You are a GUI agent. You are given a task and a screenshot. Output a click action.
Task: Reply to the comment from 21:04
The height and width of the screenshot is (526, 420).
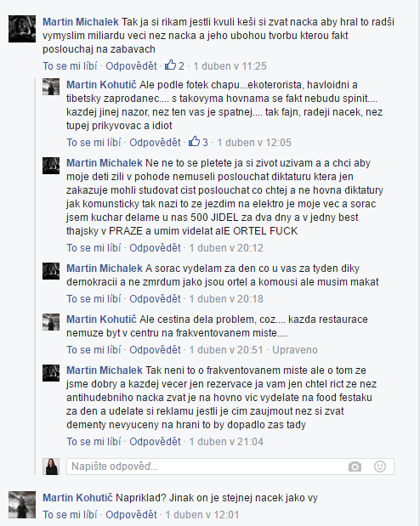coord(155,442)
